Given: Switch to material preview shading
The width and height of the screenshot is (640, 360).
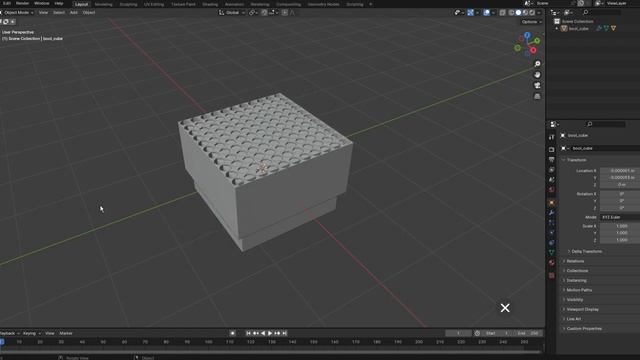Looking at the screenshot, I should click(525, 13).
